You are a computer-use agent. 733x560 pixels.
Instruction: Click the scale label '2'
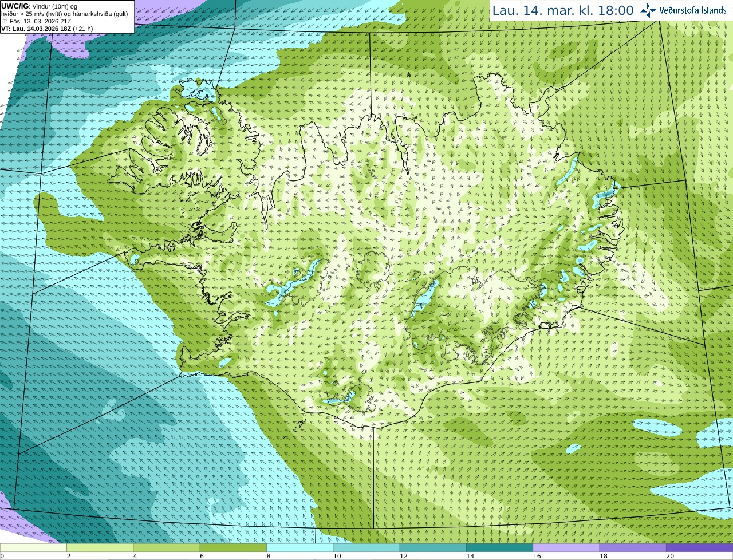(x=69, y=556)
